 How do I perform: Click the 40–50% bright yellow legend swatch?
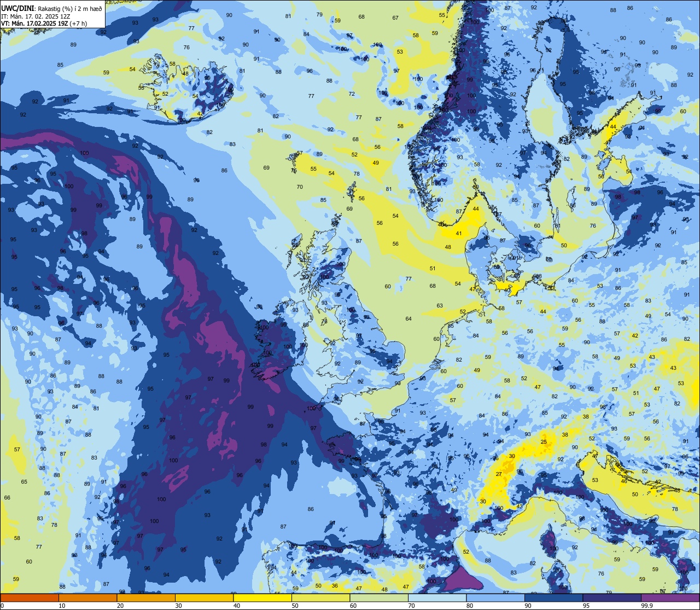click(x=262, y=597)
